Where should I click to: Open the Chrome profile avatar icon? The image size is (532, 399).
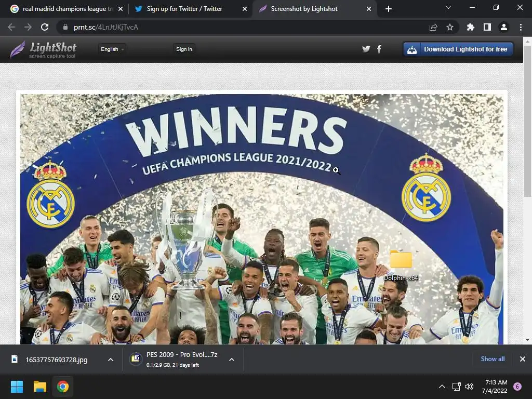[504, 27]
